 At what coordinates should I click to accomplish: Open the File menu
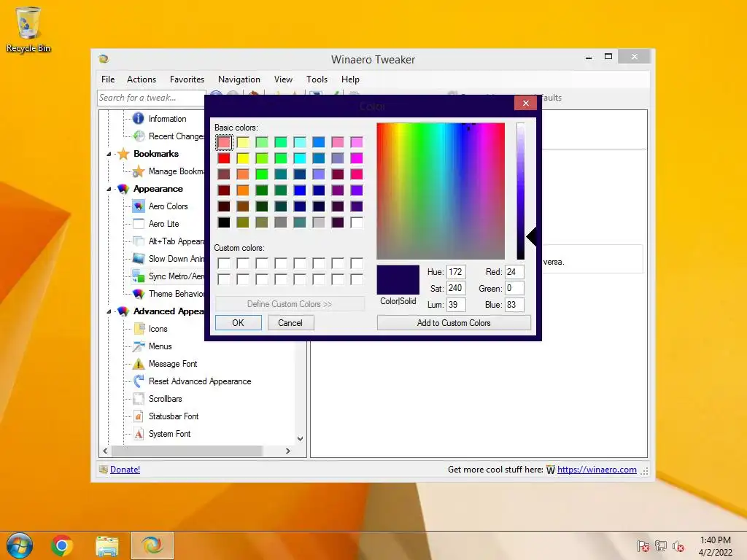coord(108,79)
